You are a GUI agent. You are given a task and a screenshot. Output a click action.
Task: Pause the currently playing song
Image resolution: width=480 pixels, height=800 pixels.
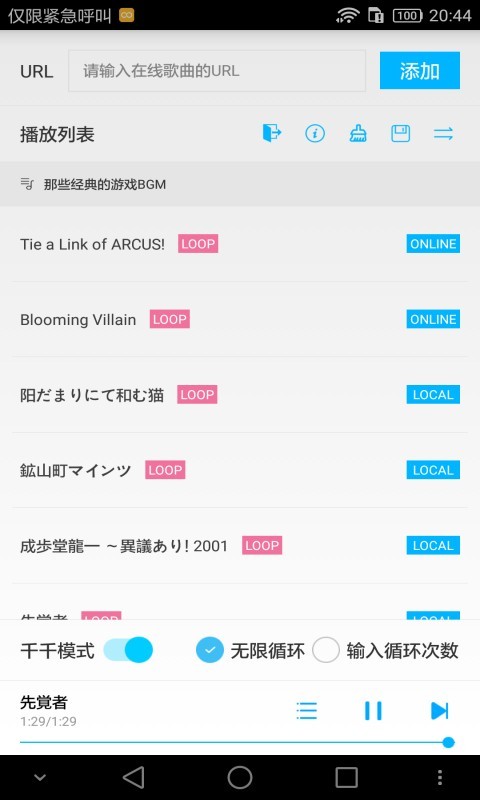[373, 710]
